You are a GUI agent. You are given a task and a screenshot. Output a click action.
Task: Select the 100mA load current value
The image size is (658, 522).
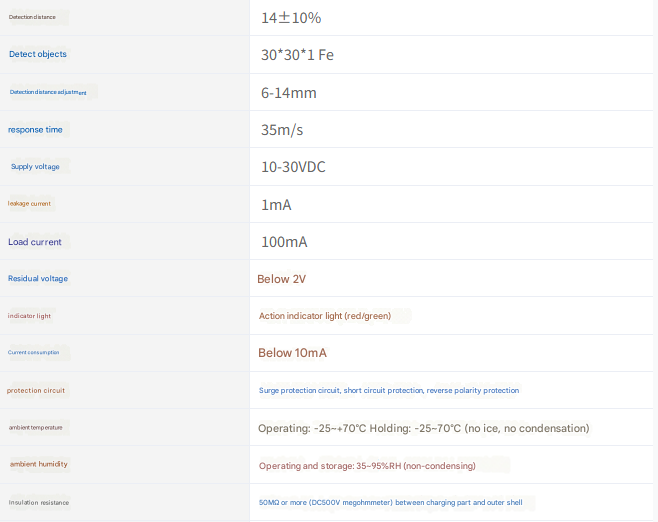tap(284, 242)
